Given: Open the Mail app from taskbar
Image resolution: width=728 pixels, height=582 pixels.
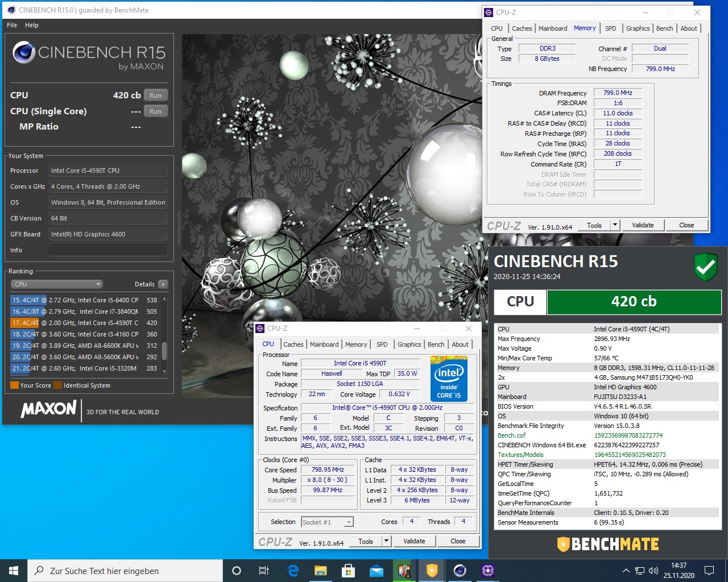Looking at the screenshot, I should [x=377, y=571].
